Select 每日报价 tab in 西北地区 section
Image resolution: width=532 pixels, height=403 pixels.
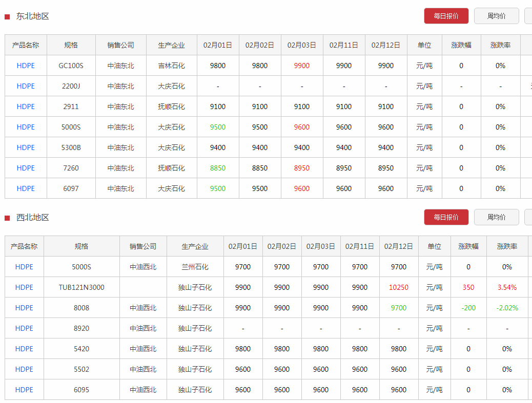click(x=446, y=217)
